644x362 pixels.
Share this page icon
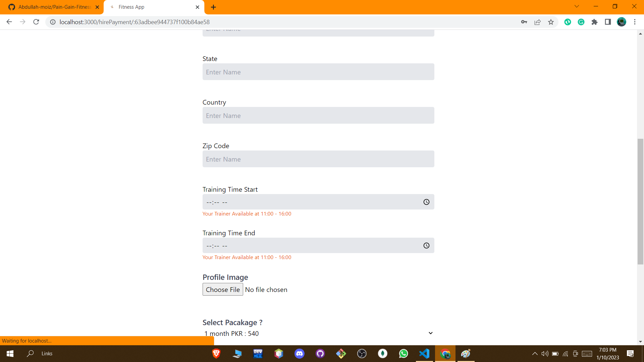click(x=537, y=22)
